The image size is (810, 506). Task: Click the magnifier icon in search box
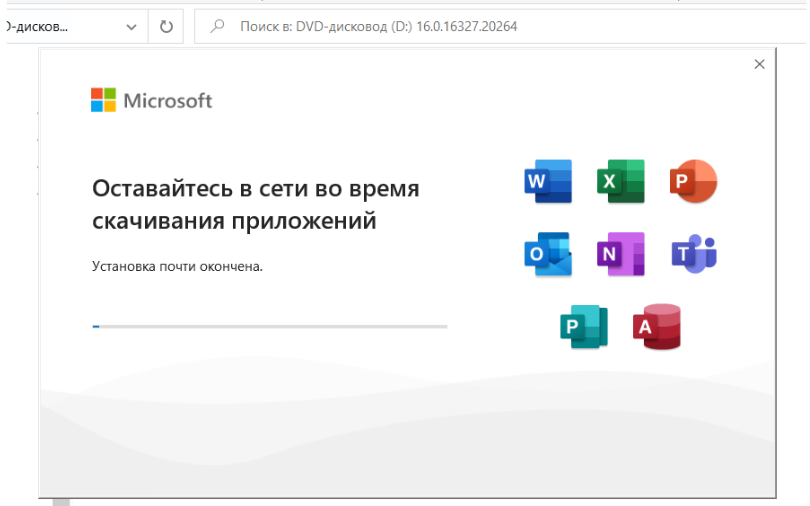pyautogui.click(x=216, y=27)
